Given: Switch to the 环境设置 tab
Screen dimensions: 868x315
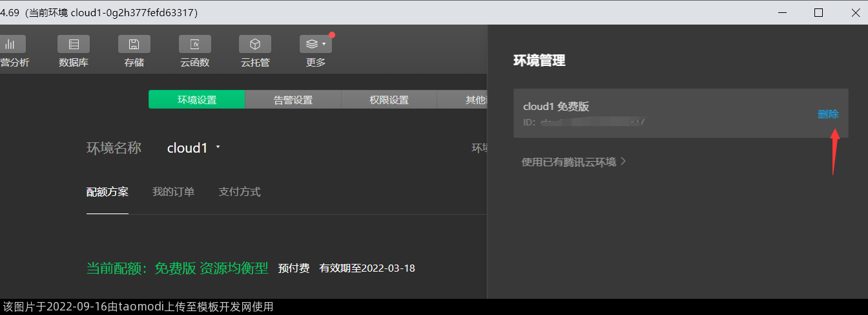Looking at the screenshot, I should coord(197,100).
